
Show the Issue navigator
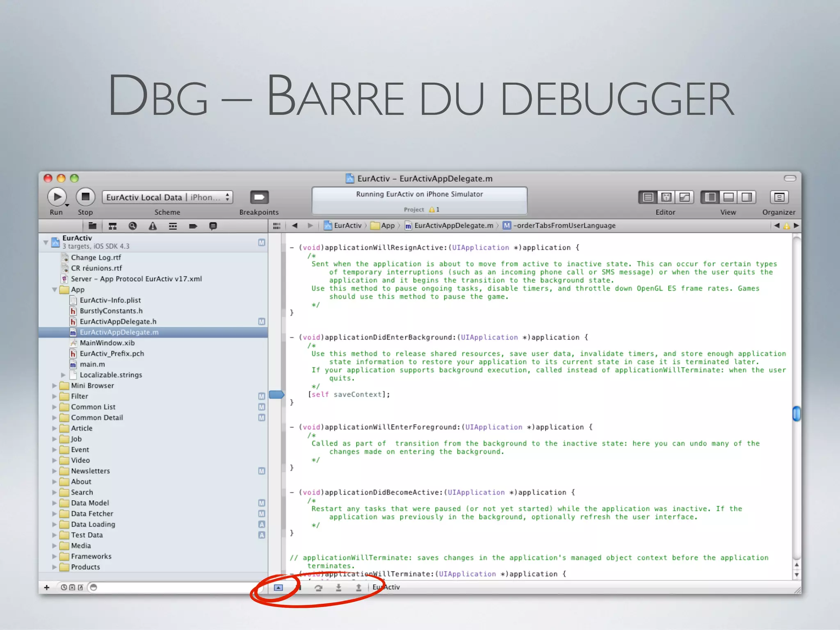tap(153, 226)
